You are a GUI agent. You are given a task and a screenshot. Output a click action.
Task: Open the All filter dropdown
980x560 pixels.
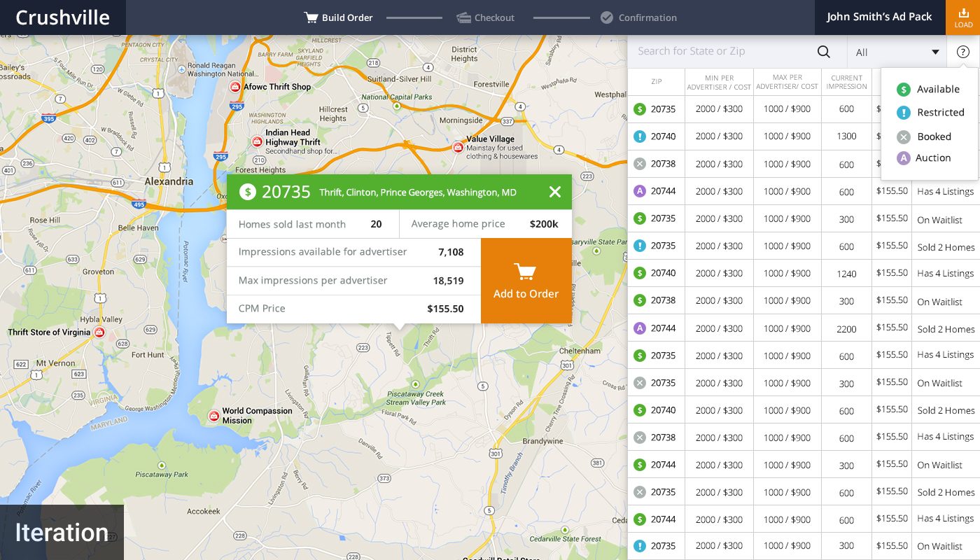point(897,52)
